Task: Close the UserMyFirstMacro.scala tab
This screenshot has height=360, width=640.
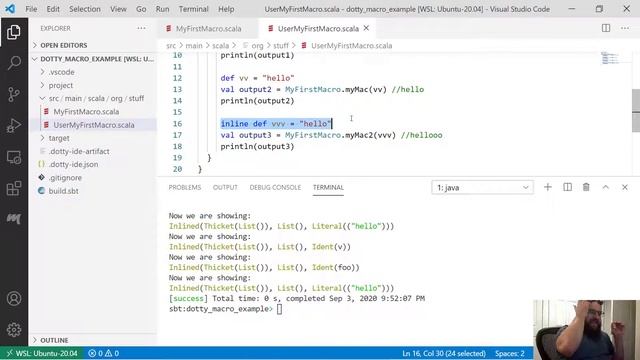Action: pos(366,28)
